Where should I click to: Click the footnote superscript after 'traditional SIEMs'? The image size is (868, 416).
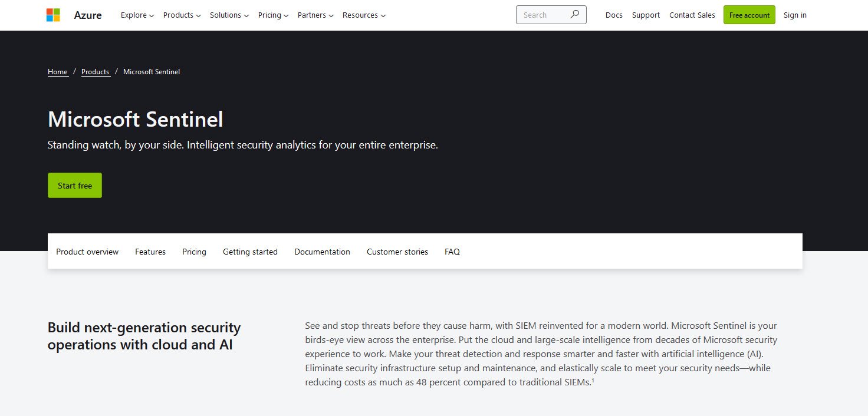pos(593,381)
